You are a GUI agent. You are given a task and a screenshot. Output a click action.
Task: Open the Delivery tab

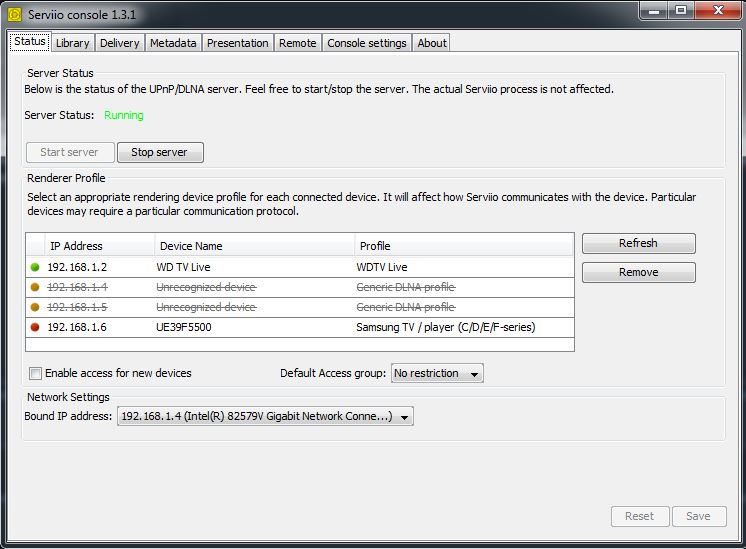point(119,43)
